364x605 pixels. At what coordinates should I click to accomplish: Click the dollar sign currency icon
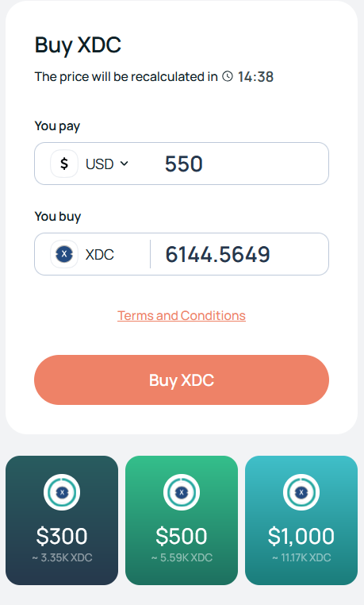click(64, 164)
